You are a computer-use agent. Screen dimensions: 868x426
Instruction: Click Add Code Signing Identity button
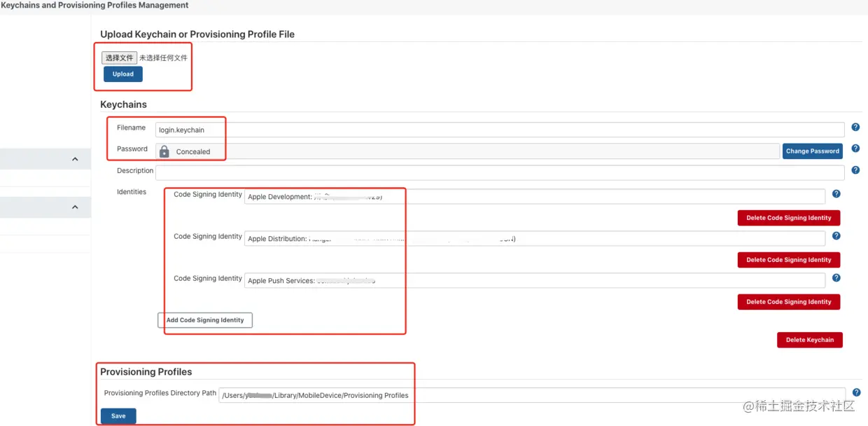click(x=205, y=320)
